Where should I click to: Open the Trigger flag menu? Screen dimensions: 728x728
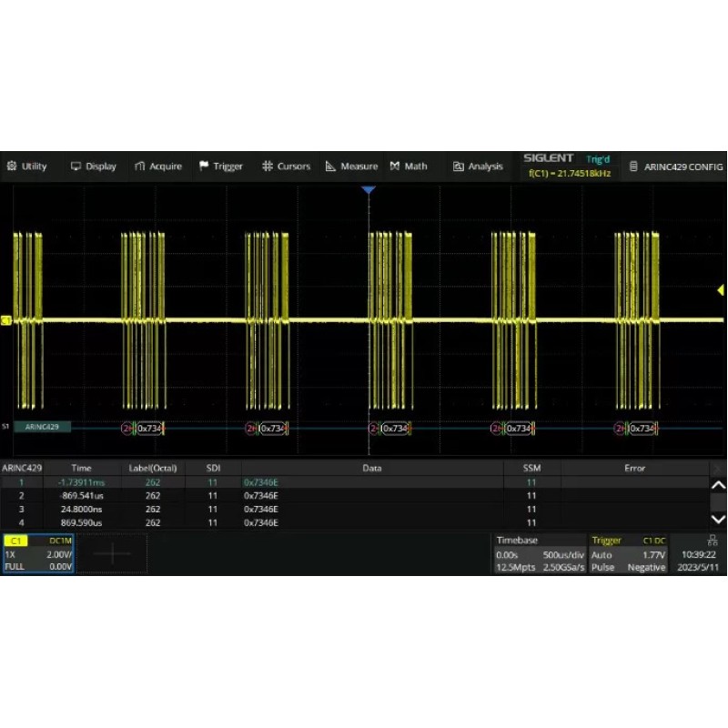221,167
